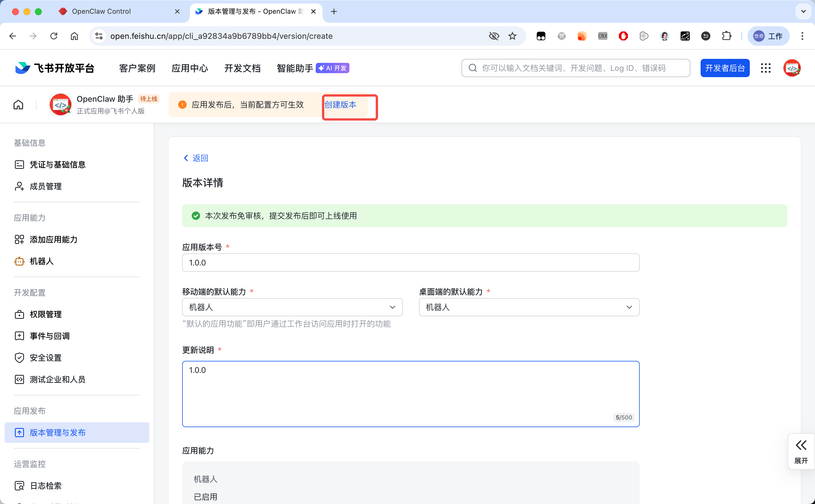Select the 成员管理 sidebar icon
815x504 pixels.
(19, 186)
